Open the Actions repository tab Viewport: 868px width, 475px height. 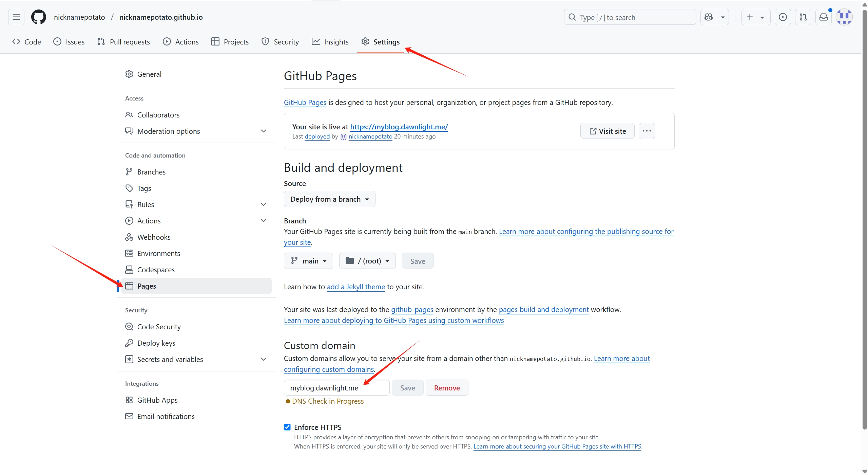point(181,42)
